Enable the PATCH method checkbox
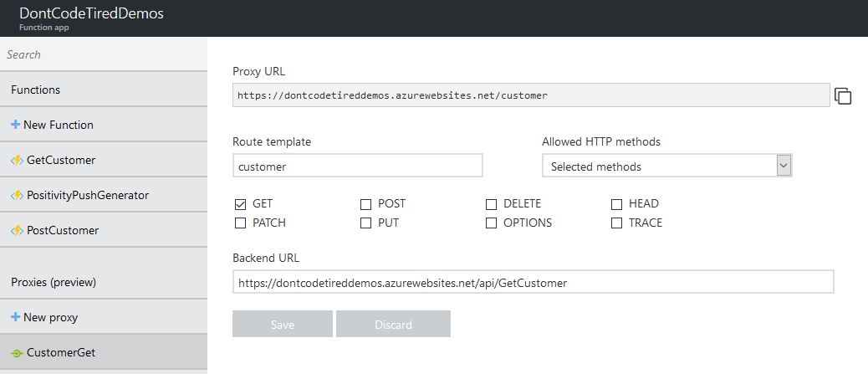Viewport: 868px width, 374px height. click(x=240, y=223)
